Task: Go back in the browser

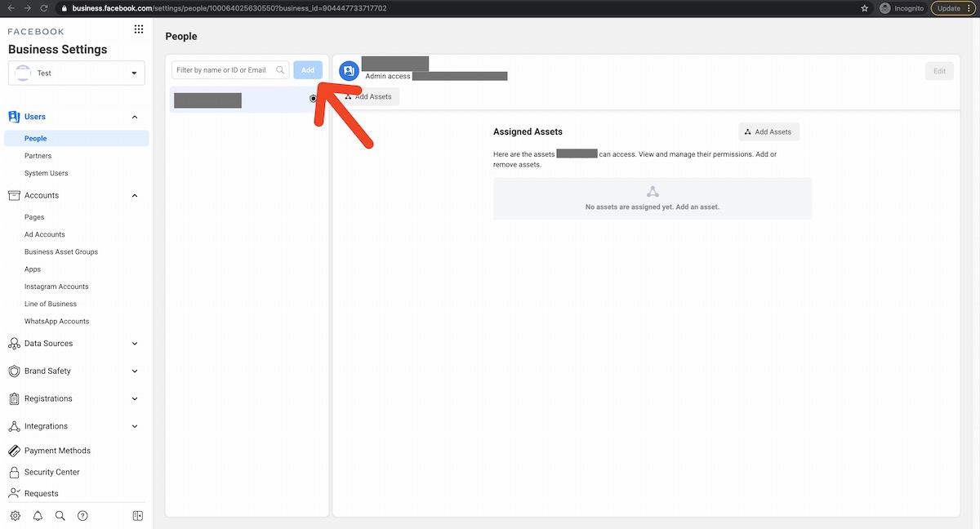Action: tap(11, 8)
